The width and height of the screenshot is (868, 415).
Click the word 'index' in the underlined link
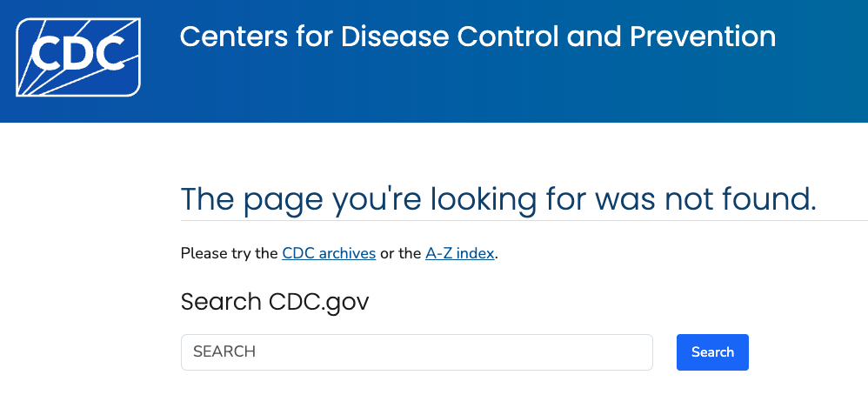click(477, 254)
